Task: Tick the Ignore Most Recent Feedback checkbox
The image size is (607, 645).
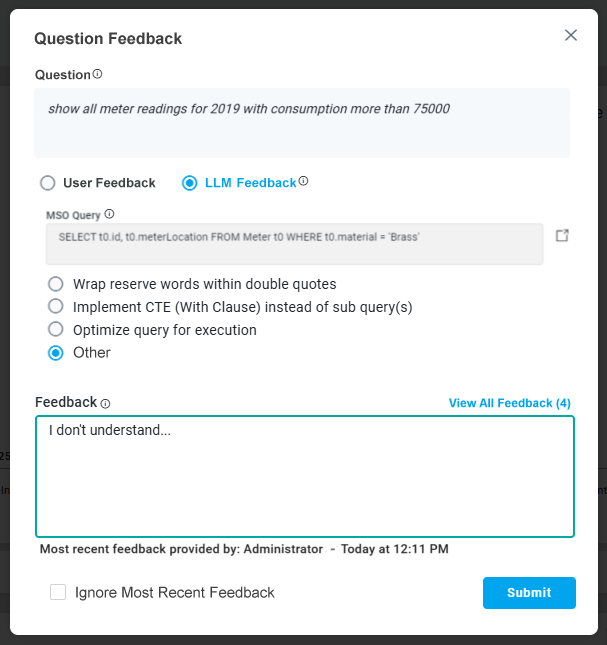Action: pyautogui.click(x=58, y=592)
